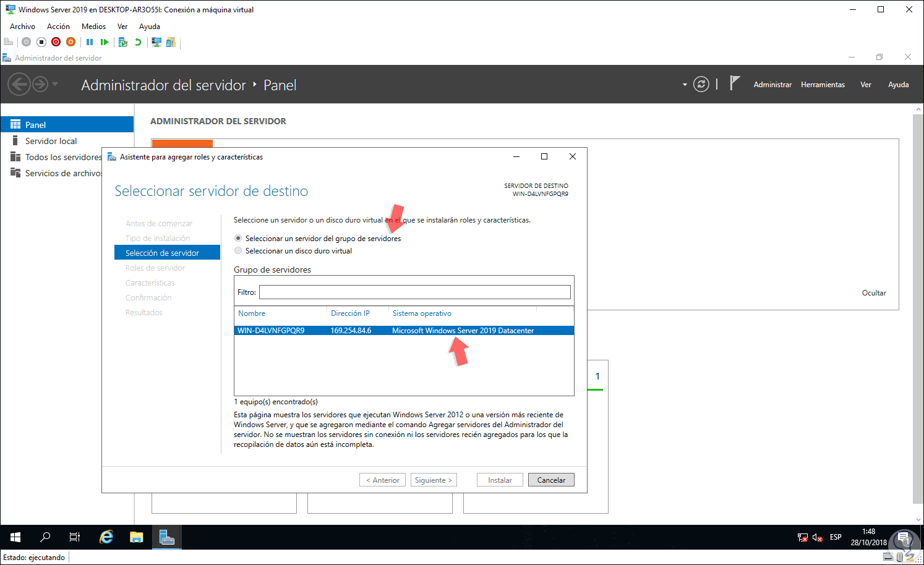This screenshot has width=924, height=565.
Task: Click the Siguiente button
Action: tap(434, 480)
